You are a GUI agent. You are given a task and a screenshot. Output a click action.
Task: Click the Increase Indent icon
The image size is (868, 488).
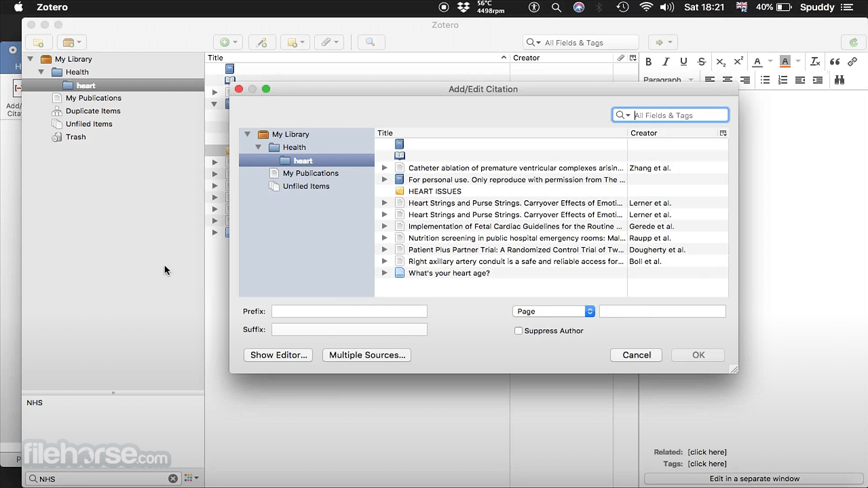coord(818,79)
